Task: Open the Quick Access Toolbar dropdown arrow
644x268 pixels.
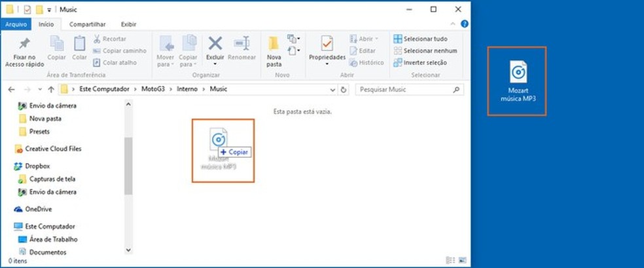Action: pos(49,10)
